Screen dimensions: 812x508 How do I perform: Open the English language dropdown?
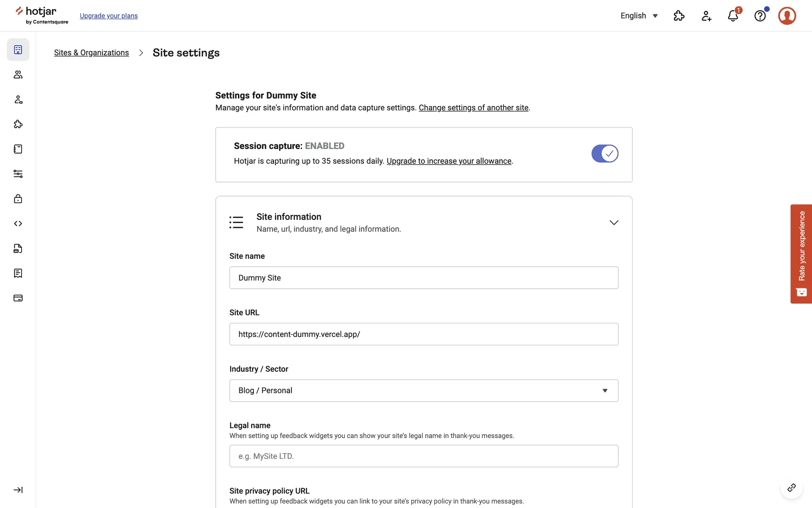point(639,16)
